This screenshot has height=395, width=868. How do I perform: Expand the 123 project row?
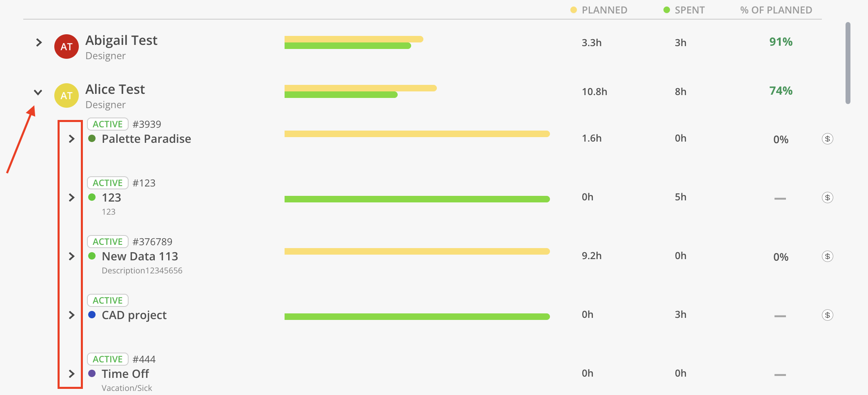point(71,197)
